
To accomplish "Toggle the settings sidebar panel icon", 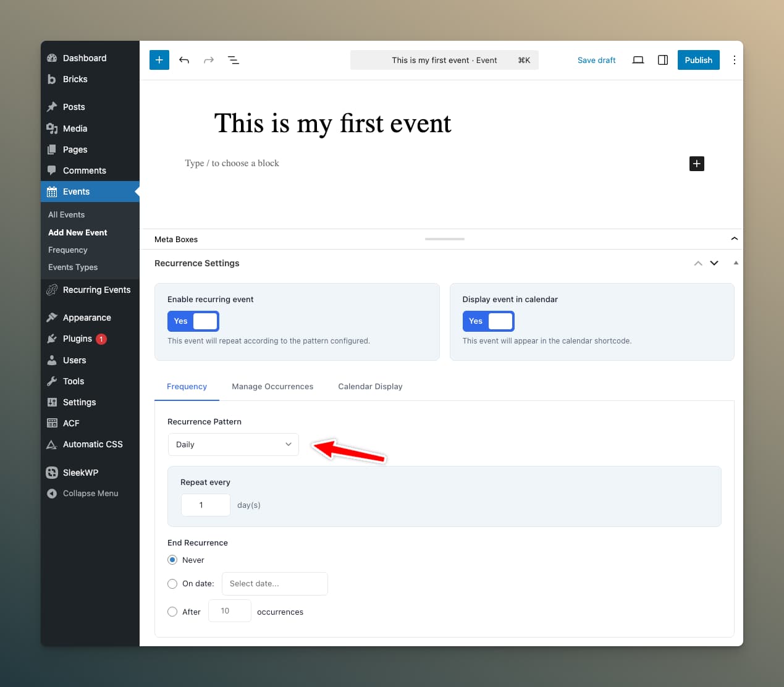I will pos(663,60).
